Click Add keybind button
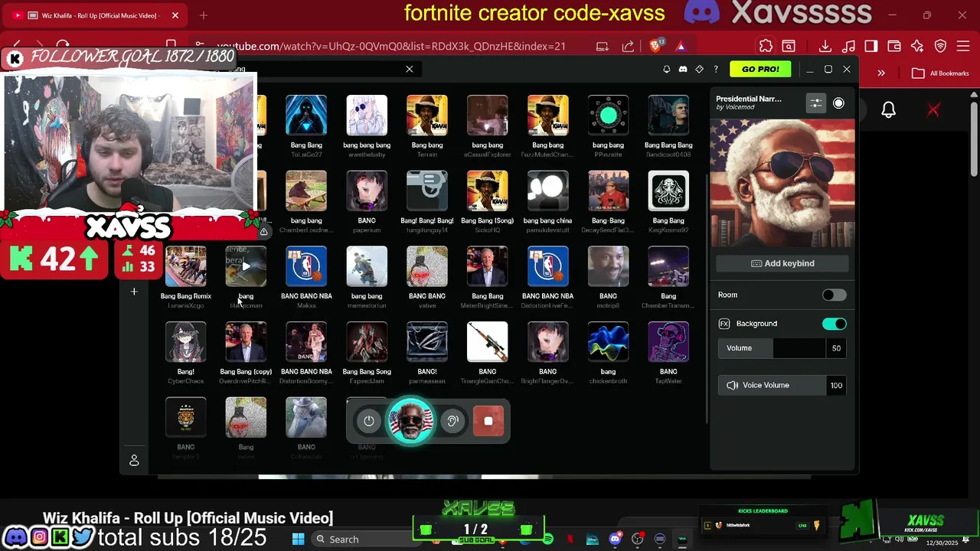The height and width of the screenshot is (551, 980). [x=782, y=263]
